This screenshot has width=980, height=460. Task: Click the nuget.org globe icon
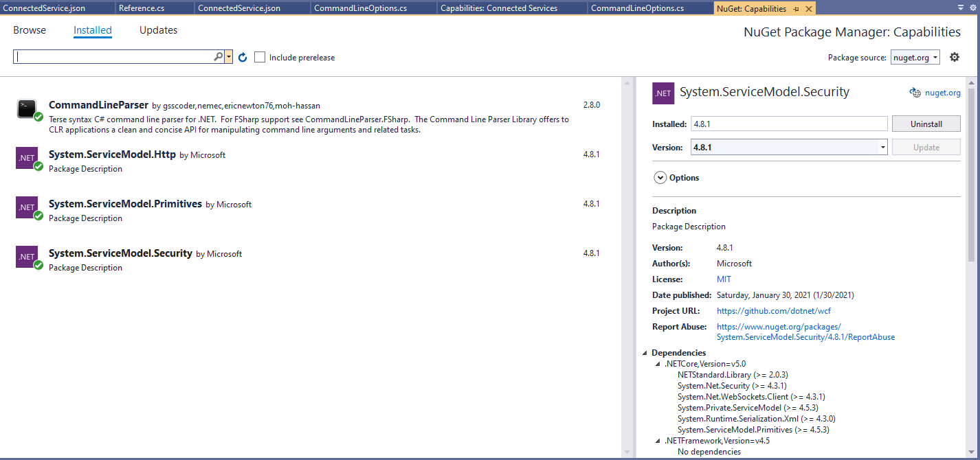click(914, 93)
